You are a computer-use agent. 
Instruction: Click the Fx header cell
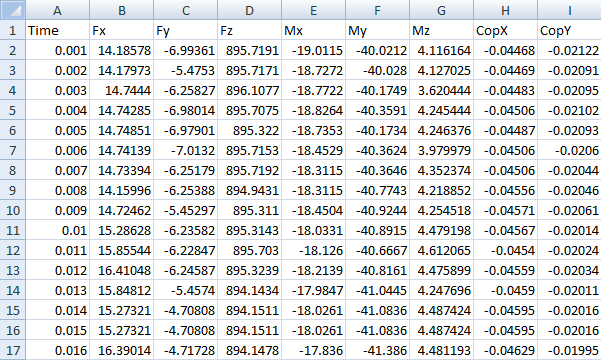click(122, 30)
